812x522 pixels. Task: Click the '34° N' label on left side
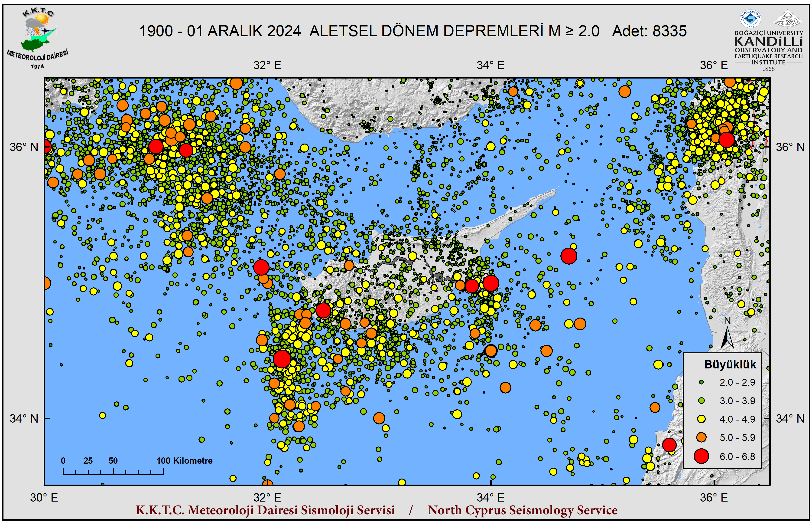[24, 419]
